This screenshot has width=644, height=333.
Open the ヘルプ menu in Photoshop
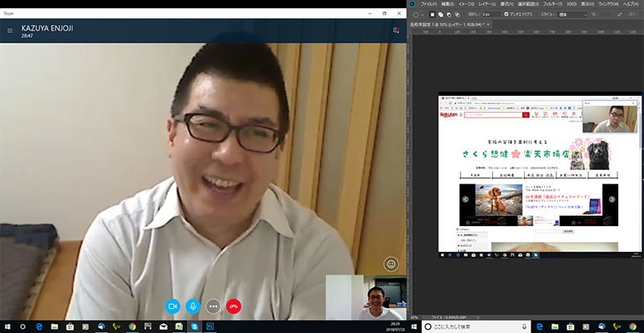(633, 4)
